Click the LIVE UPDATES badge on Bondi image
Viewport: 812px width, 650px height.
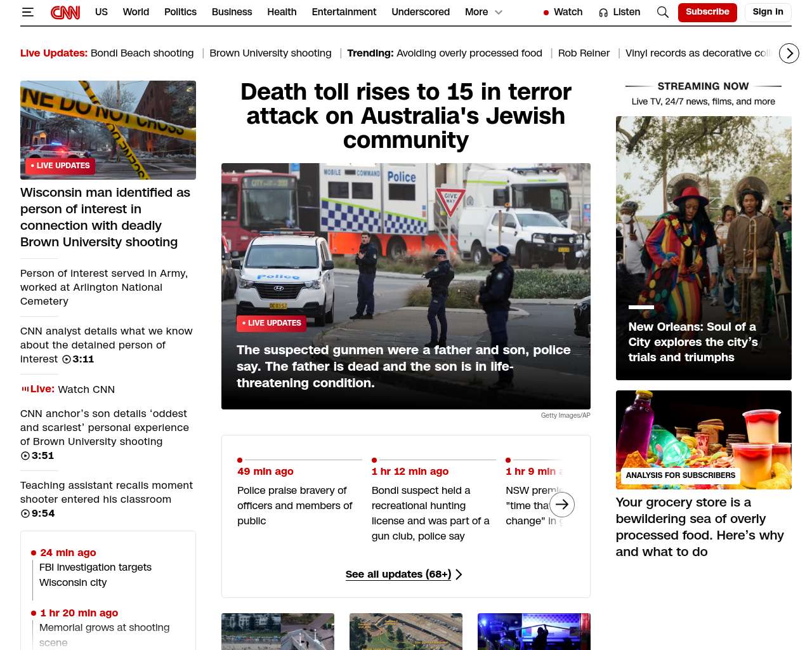[272, 323]
